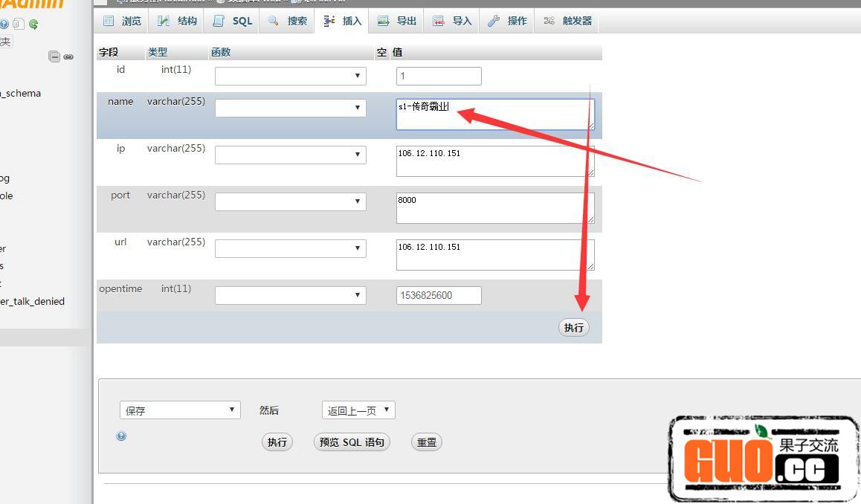This screenshot has height=504, width=861.
Task: Go to the 搜索 (Search) tab
Action: coord(288,21)
